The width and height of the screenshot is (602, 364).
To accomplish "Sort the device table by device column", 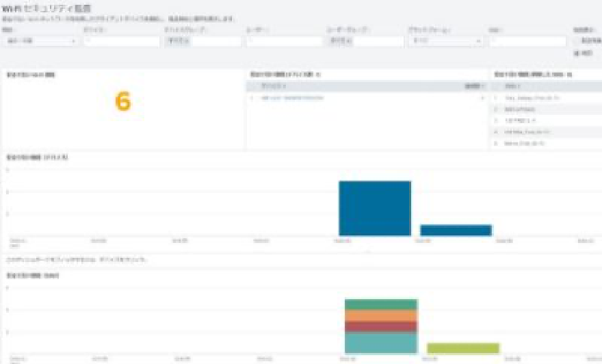I will coord(274,86).
